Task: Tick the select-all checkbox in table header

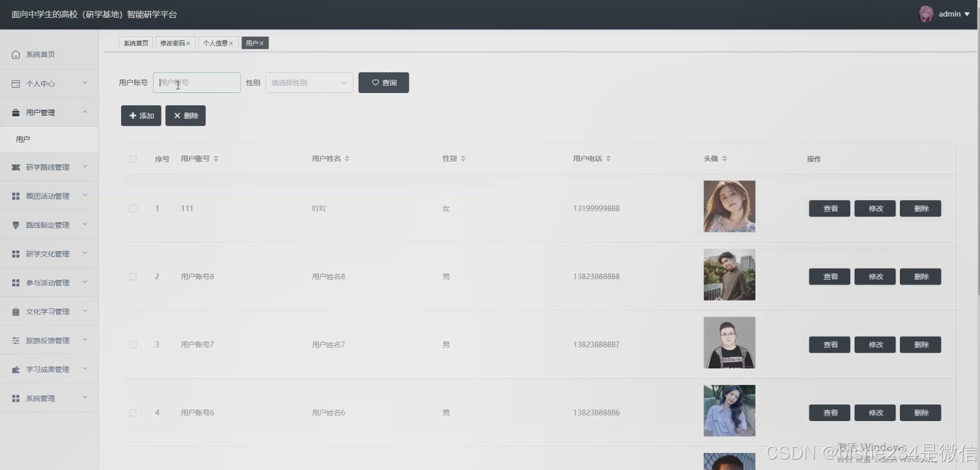Action: [x=133, y=159]
